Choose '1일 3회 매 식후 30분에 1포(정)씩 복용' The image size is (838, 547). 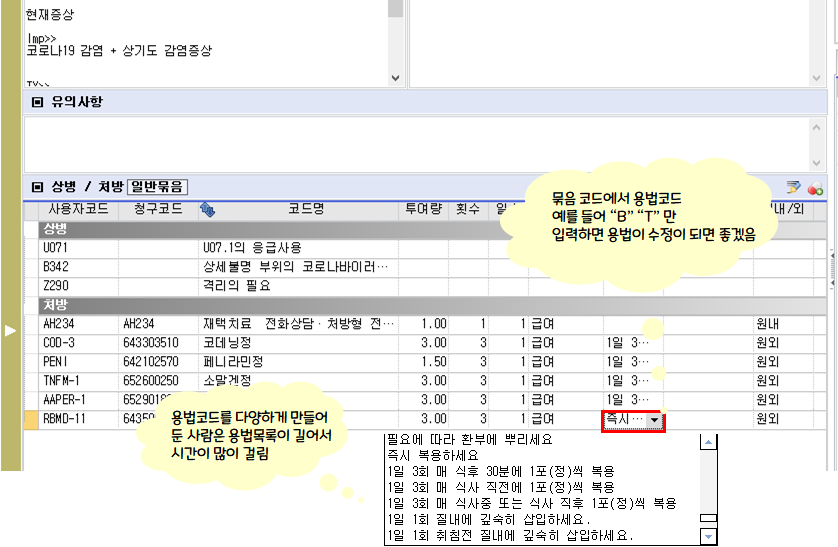[x=501, y=472]
